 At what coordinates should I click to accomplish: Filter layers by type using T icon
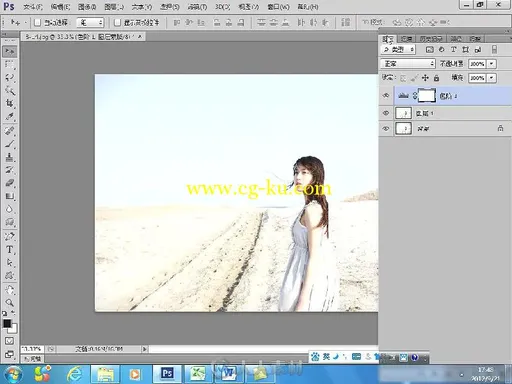[453, 50]
